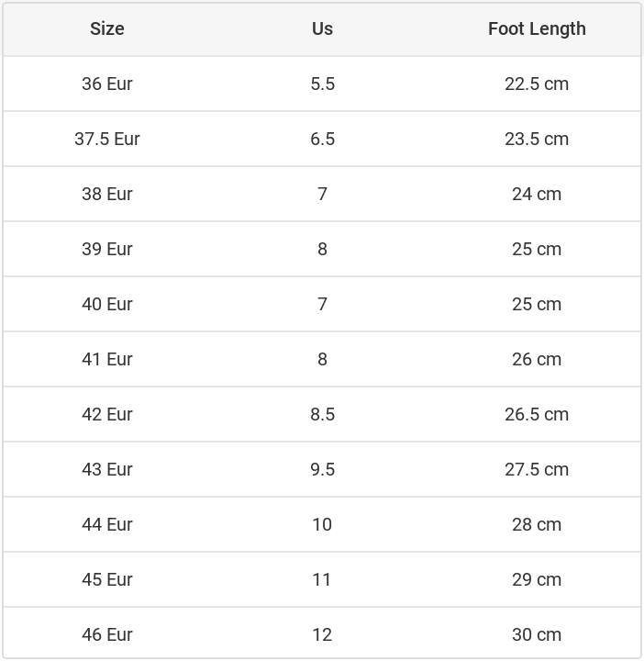Select the 37.5 Eur size cell

click(x=107, y=139)
